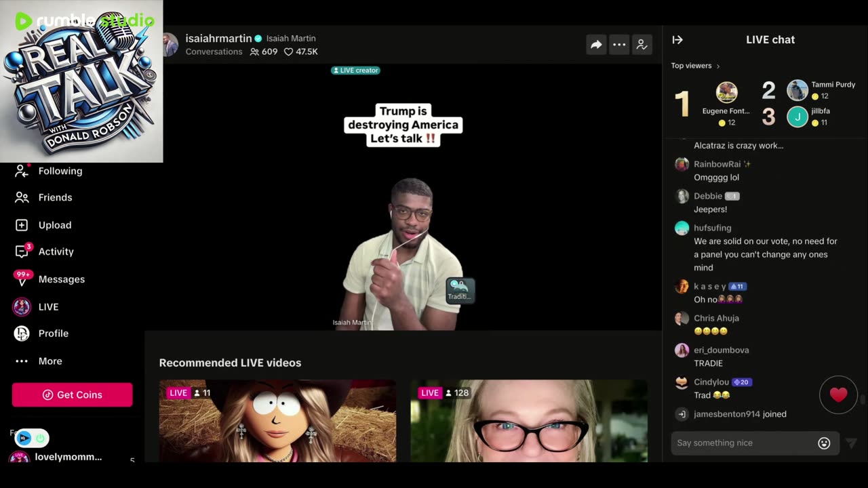Click the LIVE creator badge

click(355, 70)
